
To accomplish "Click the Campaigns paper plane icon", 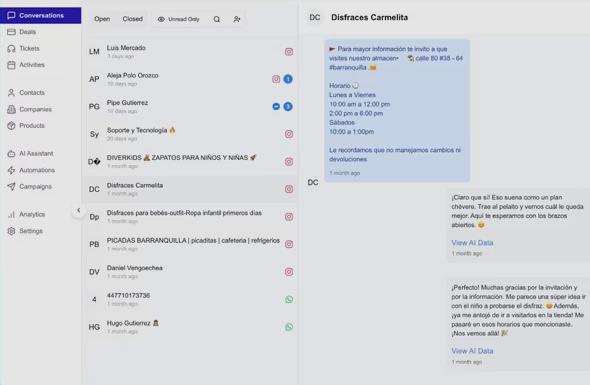I will tap(11, 187).
